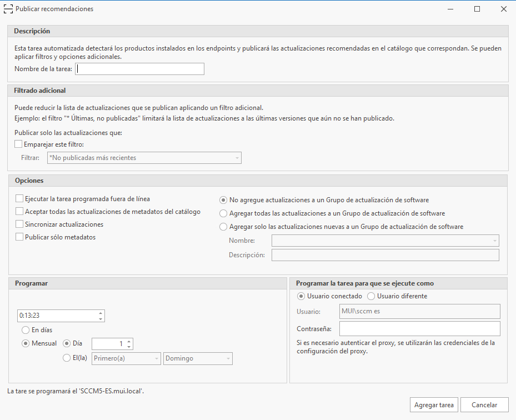Check 'Ejecutar la tarea programada fuera de línea'
This screenshot has width=516, height=420.
tap(20, 198)
